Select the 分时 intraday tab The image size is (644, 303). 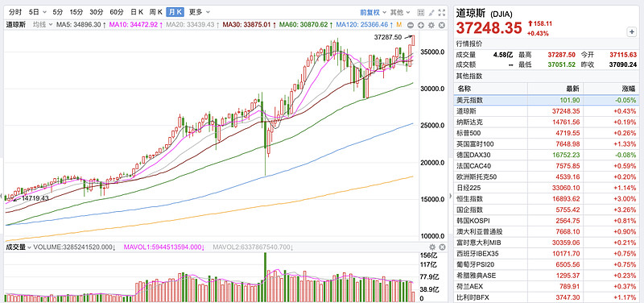[x=15, y=12]
